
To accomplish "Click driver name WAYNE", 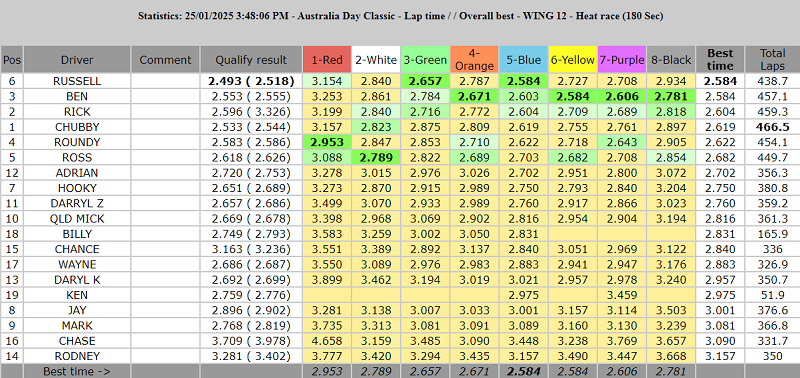I will point(77,265).
